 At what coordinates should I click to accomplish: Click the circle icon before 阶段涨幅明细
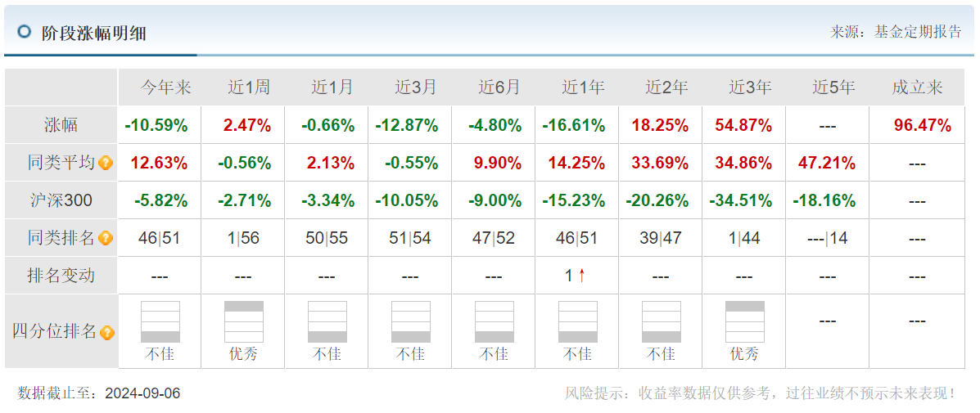25,32
